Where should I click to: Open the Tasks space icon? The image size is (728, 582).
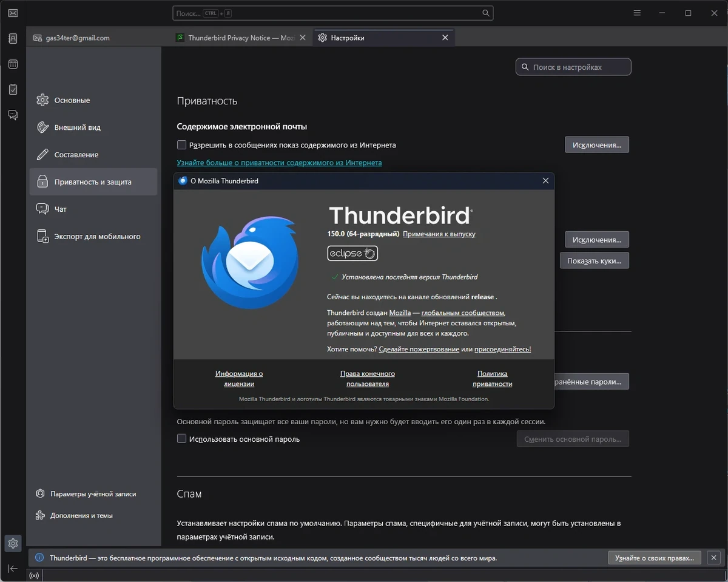point(13,89)
